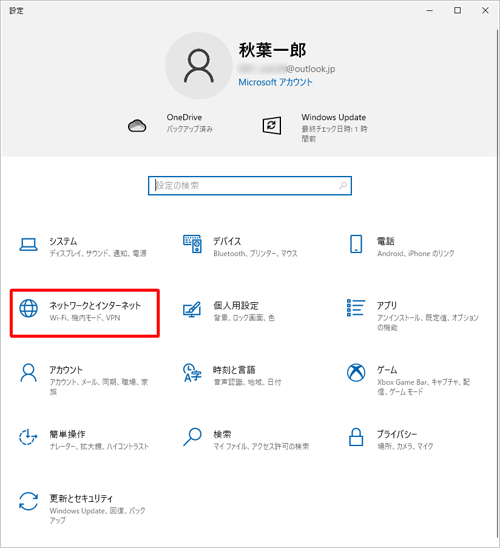Image resolution: width=500 pixels, height=548 pixels.
Task: Open the Update and Security arrows icon
Action: (x=28, y=501)
